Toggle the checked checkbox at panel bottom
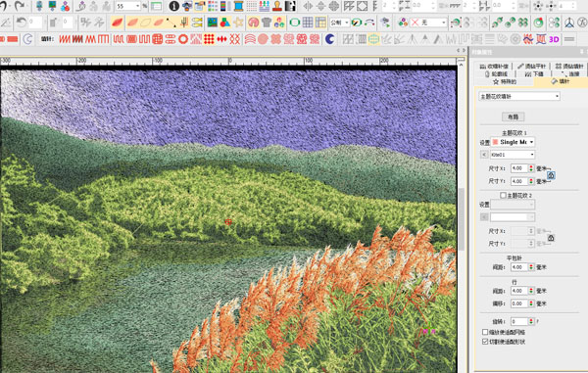Viewport: 588px width, 373px height. [x=485, y=341]
